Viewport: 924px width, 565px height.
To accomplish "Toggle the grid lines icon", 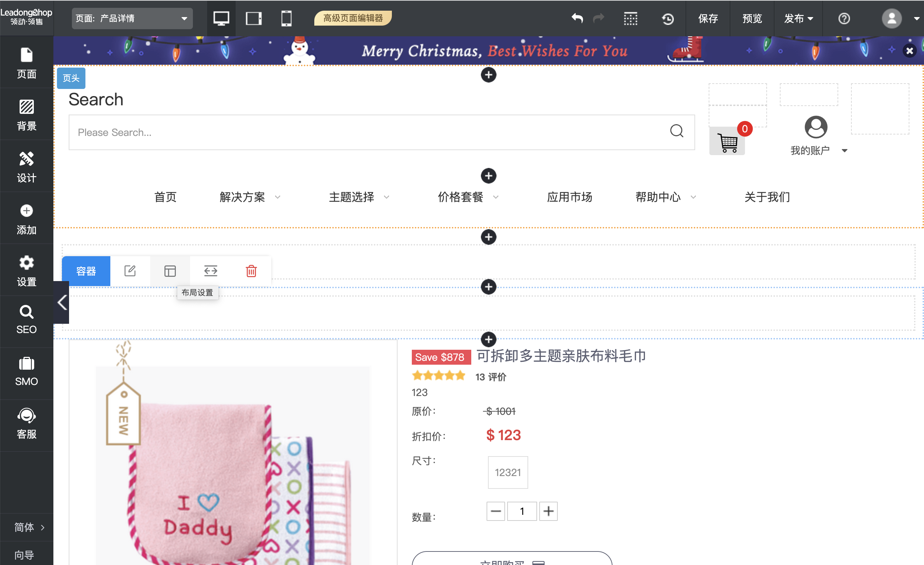I will [630, 19].
